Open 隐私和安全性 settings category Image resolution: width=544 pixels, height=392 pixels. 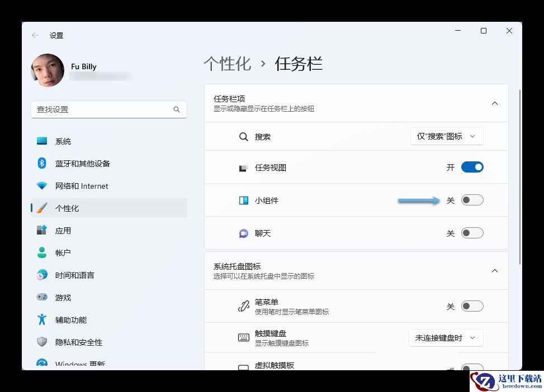click(109, 342)
